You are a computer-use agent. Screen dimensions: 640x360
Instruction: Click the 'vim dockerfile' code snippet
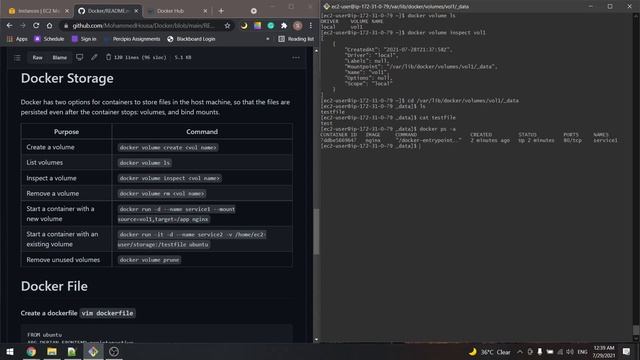tap(107, 313)
